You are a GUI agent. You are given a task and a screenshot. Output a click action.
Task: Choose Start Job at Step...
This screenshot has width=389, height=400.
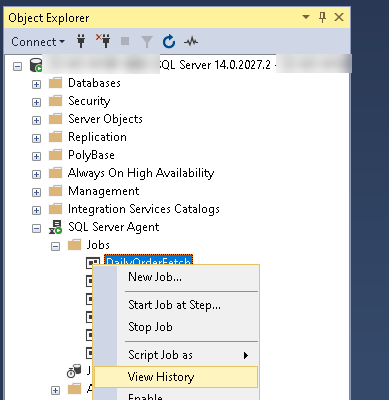[x=176, y=305]
